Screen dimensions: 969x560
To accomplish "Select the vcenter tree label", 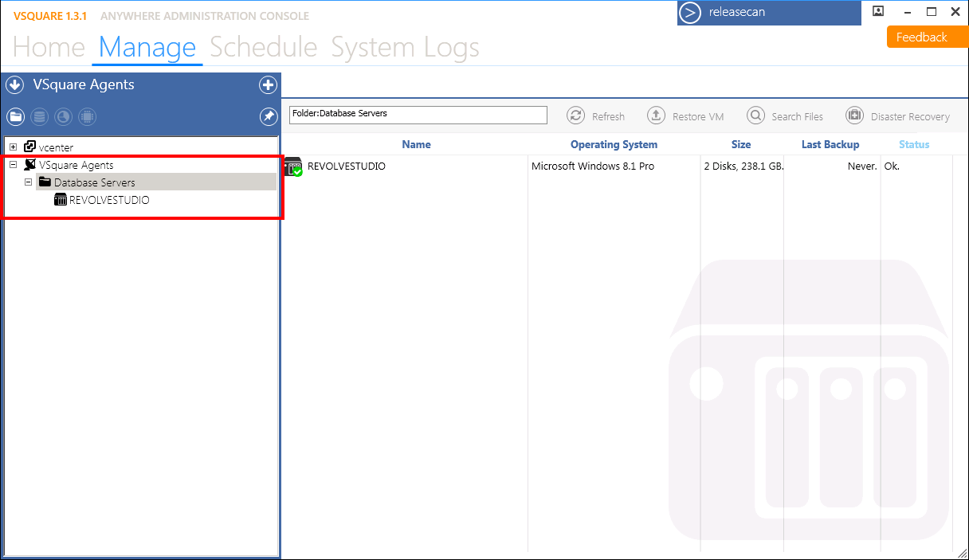I will [x=56, y=147].
